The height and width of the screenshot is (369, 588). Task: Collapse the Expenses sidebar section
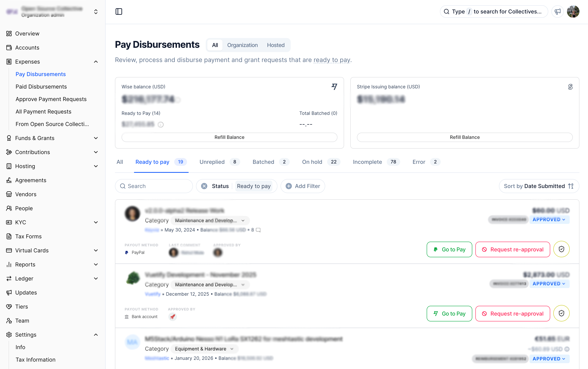pyautogui.click(x=96, y=62)
